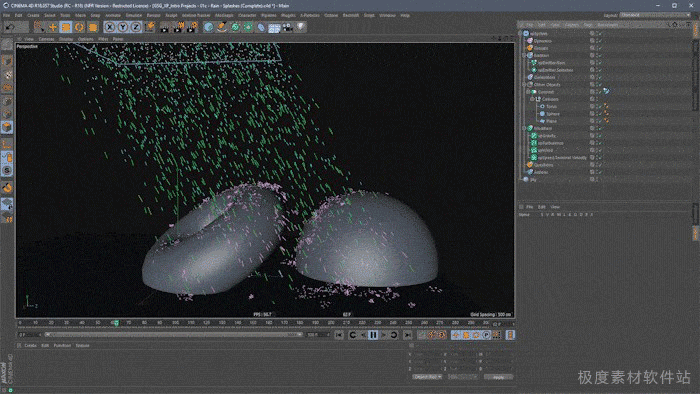This screenshot has height=394, width=700.
Task: Toggle enable checkmark of Dynamics row
Action: 600,41
